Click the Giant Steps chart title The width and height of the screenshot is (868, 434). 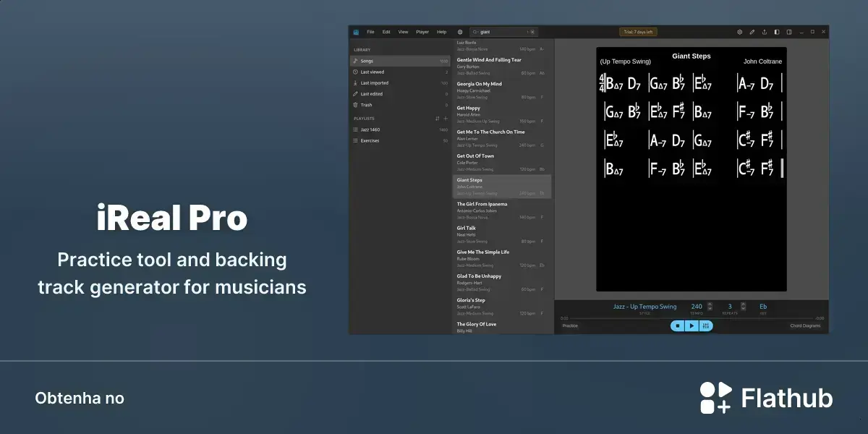(692, 56)
